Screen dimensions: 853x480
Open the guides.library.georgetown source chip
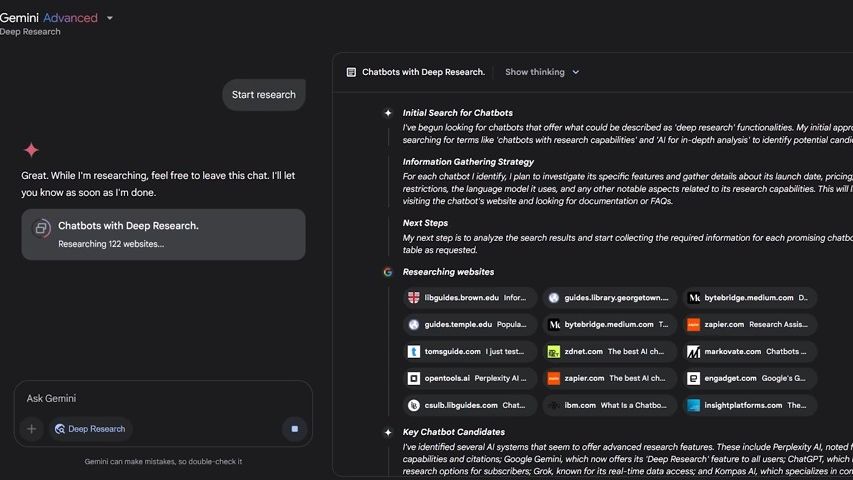point(610,298)
